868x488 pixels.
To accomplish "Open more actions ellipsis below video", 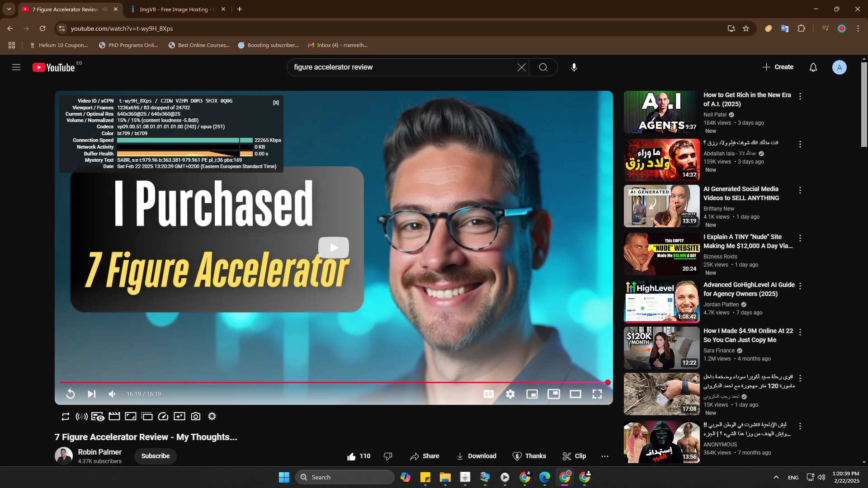I will [605, 456].
